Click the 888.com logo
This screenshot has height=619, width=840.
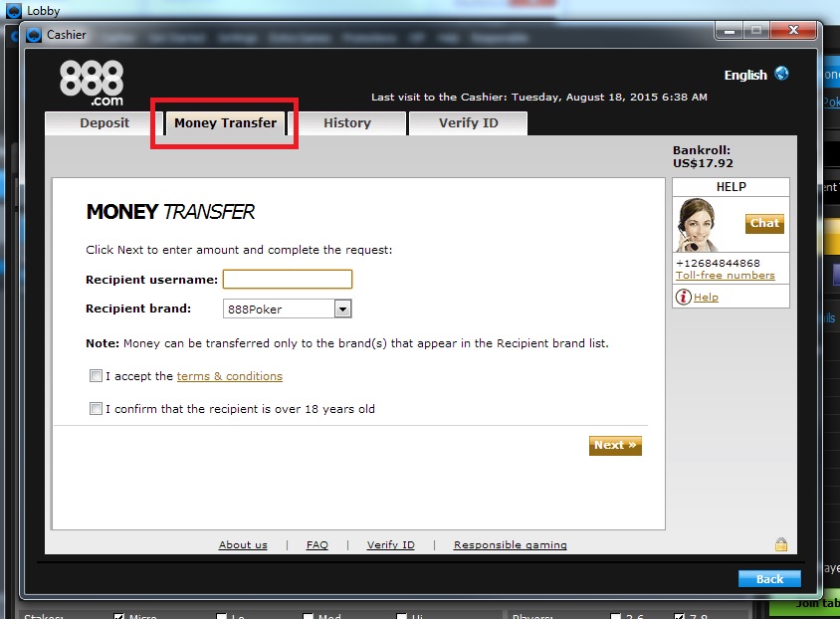tap(92, 83)
